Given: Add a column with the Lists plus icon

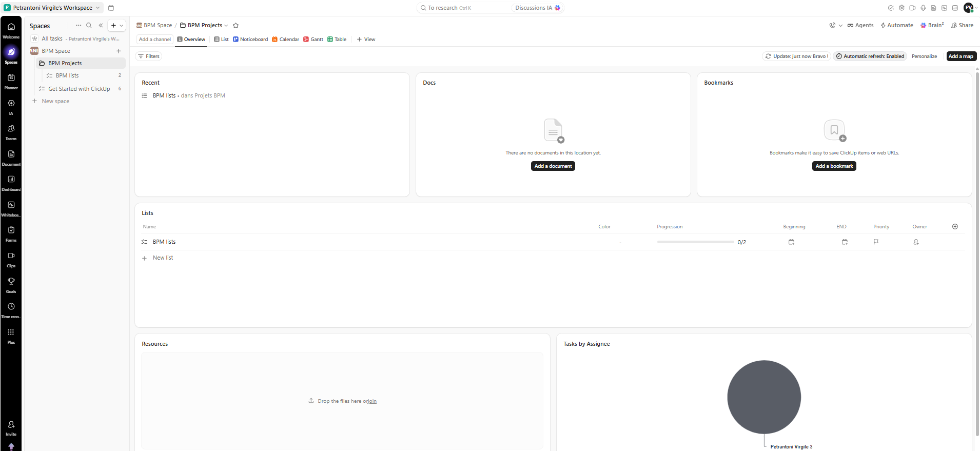Looking at the screenshot, I should click(x=955, y=226).
